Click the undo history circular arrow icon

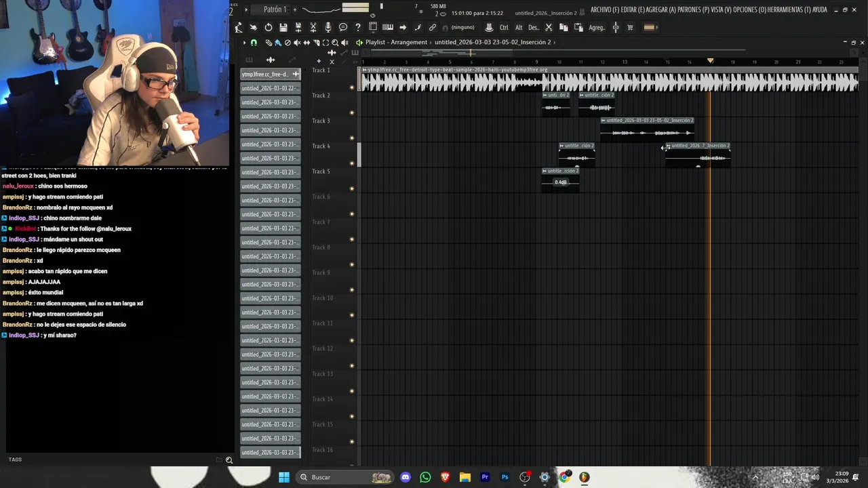point(269,27)
